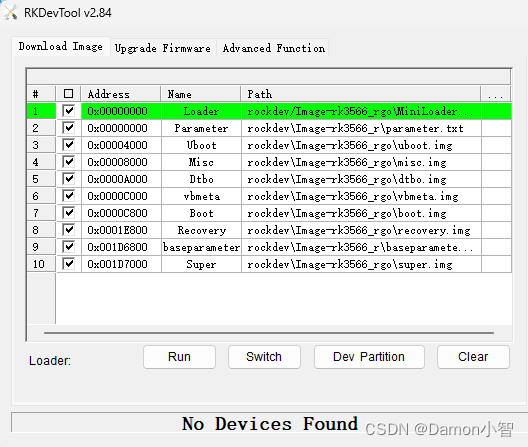Open the browse cell for the Parameter row

pos(496,128)
